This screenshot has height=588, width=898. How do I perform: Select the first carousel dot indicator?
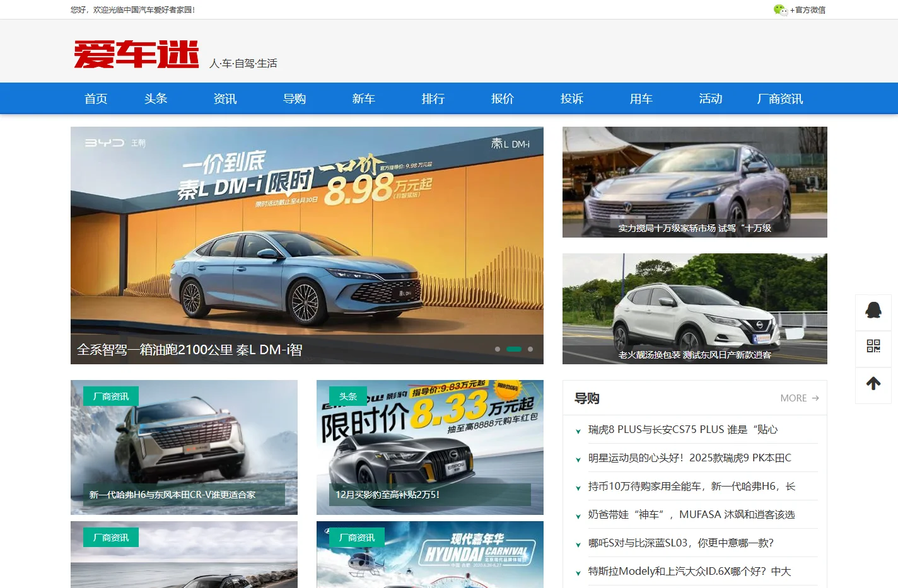point(498,349)
